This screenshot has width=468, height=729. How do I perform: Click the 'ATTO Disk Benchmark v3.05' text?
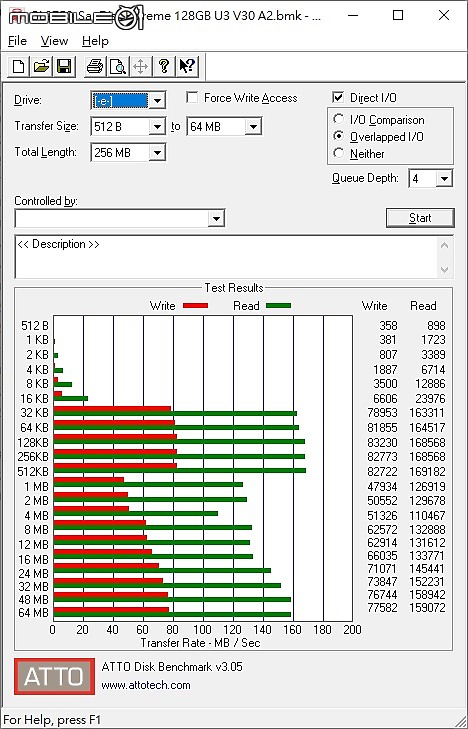point(172,667)
